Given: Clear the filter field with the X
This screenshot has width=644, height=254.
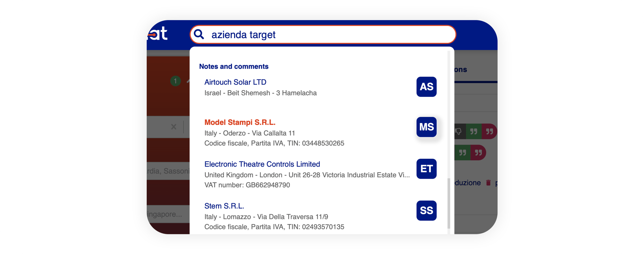Looking at the screenshot, I should [174, 127].
